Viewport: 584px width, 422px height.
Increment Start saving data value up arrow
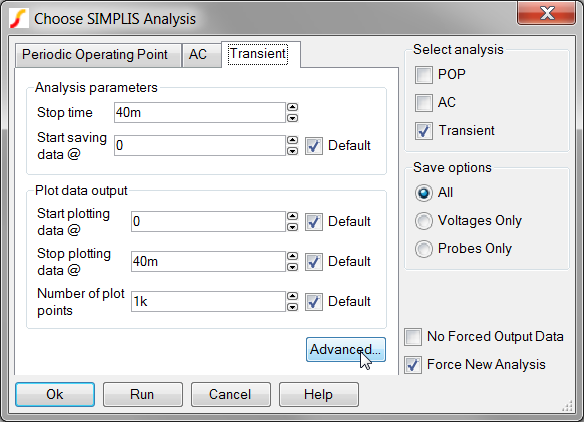point(293,140)
